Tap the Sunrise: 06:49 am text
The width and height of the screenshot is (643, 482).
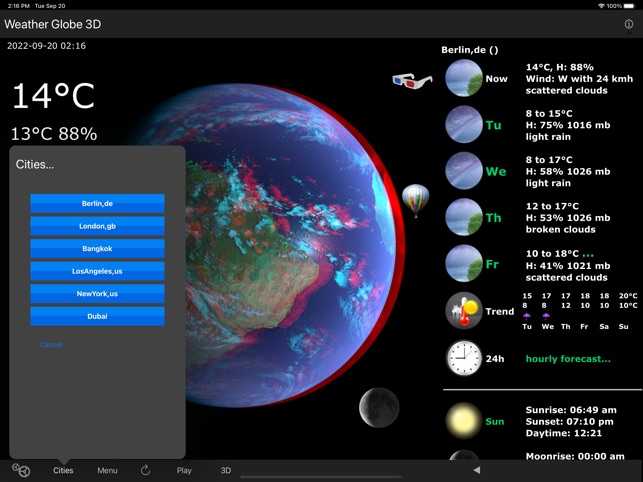(x=571, y=410)
